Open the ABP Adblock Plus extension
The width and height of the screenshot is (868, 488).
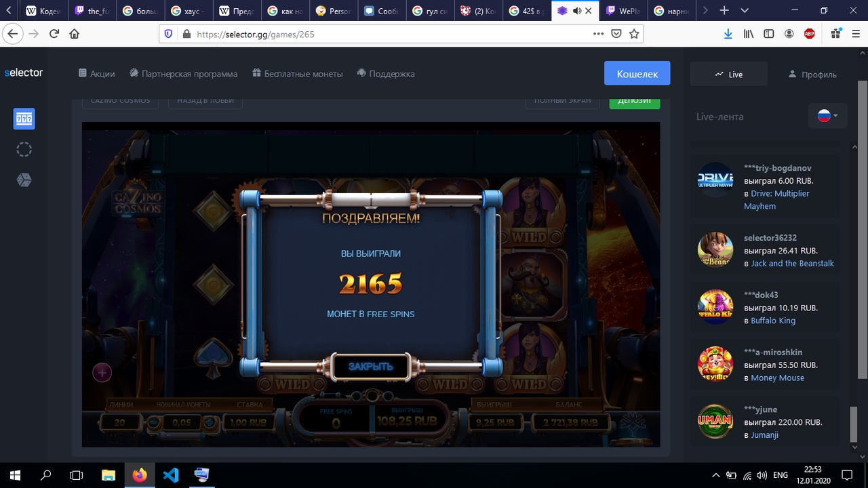[x=810, y=34]
